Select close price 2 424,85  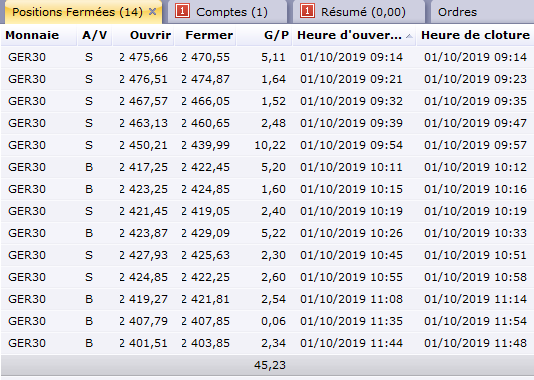click(205, 189)
